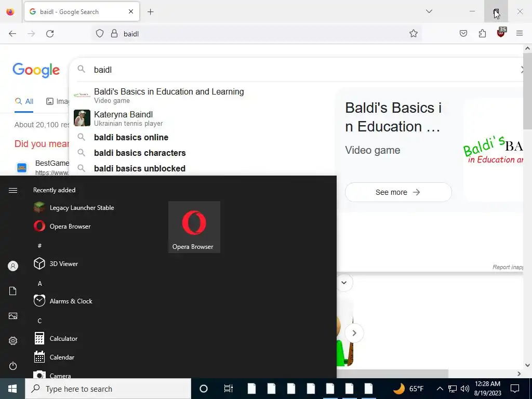Click the page horizontal scrollbar thumb
Image resolution: width=532 pixels, height=399 pixels.
click(393, 374)
